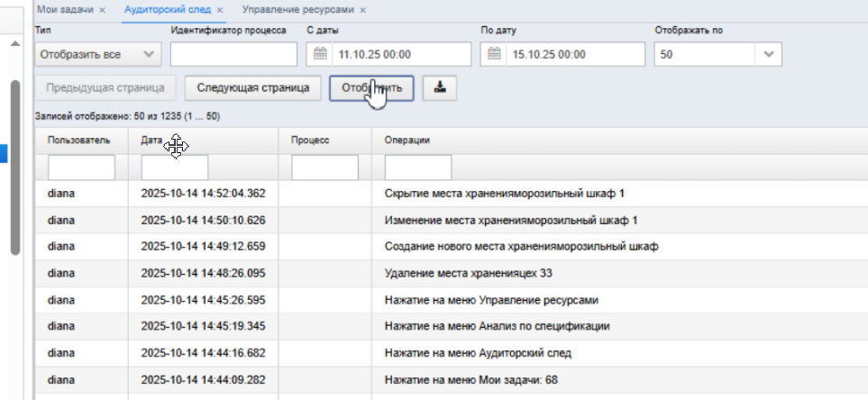
Task: Click date cell 2025-10-14 14:52:04.362
Action: (203, 194)
